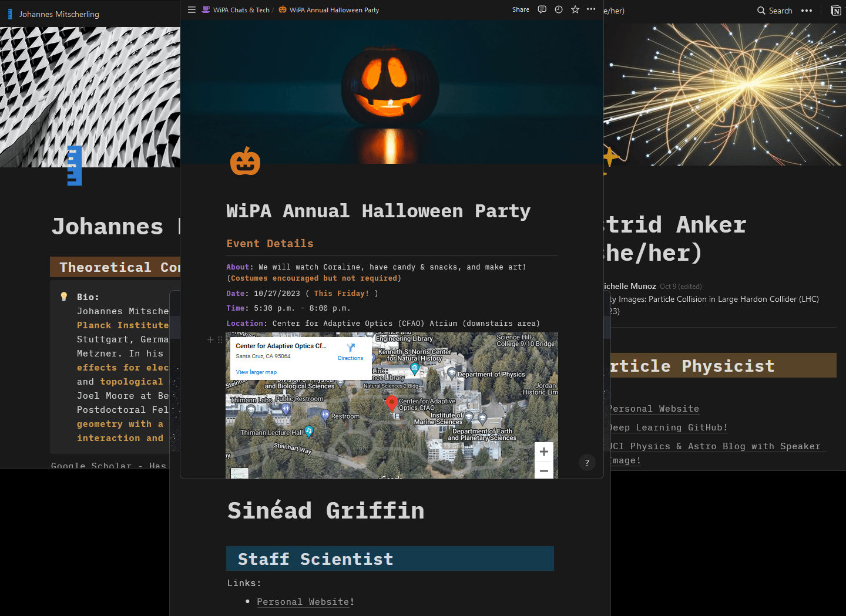846x616 pixels.
Task: View page updates history clock icon
Action: tap(559, 9)
